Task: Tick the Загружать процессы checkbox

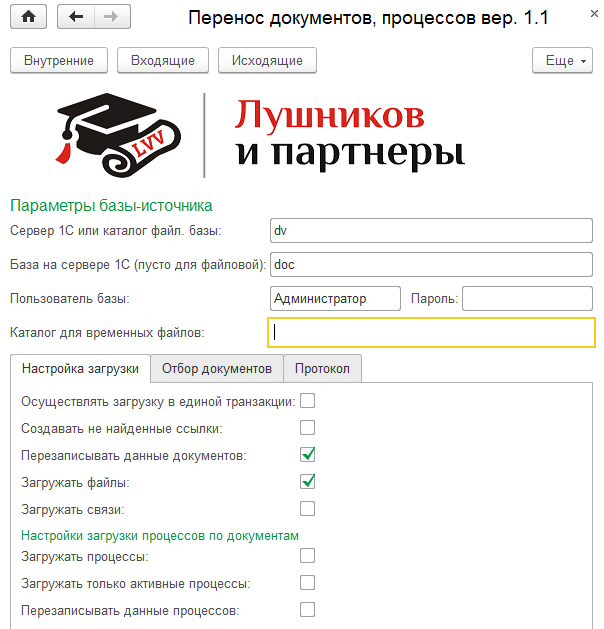Action: pos(308,556)
